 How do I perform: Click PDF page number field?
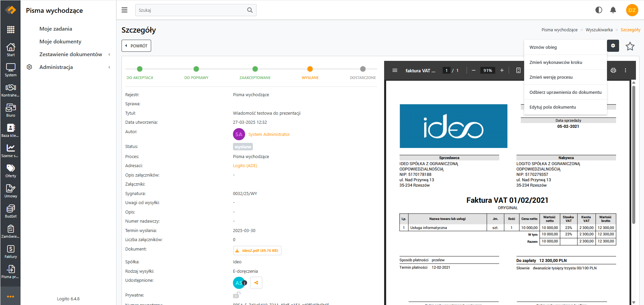point(446,70)
